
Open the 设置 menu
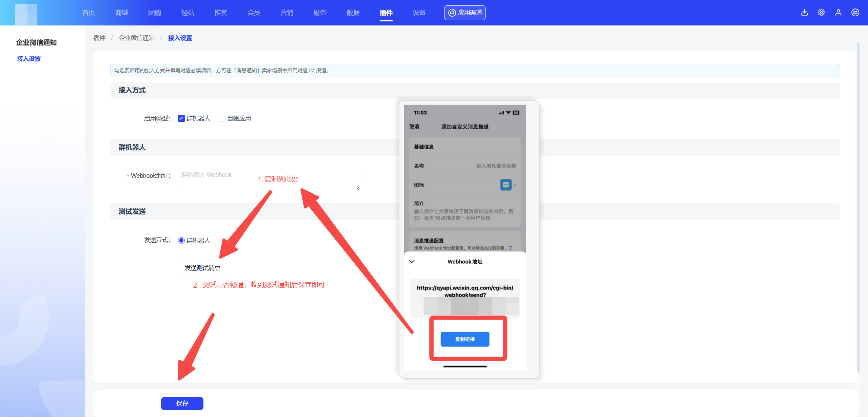(419, 13)
